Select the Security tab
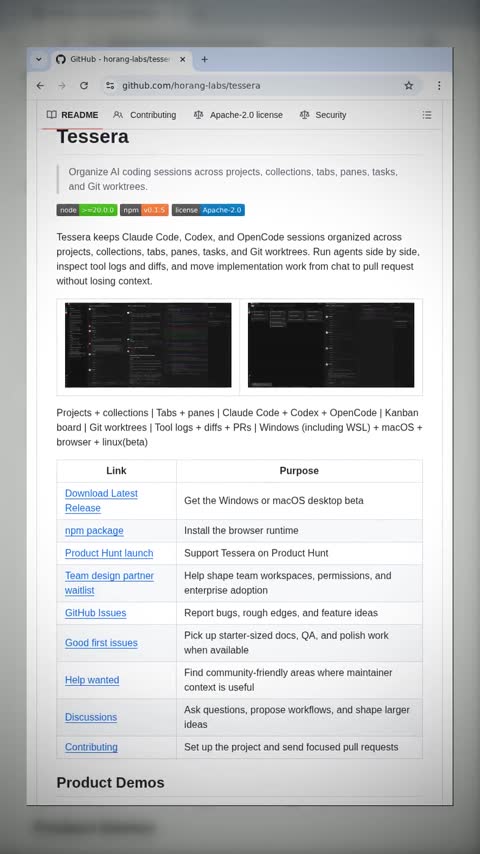This screenshot has height=854, width=480. (x=323, y=115)
